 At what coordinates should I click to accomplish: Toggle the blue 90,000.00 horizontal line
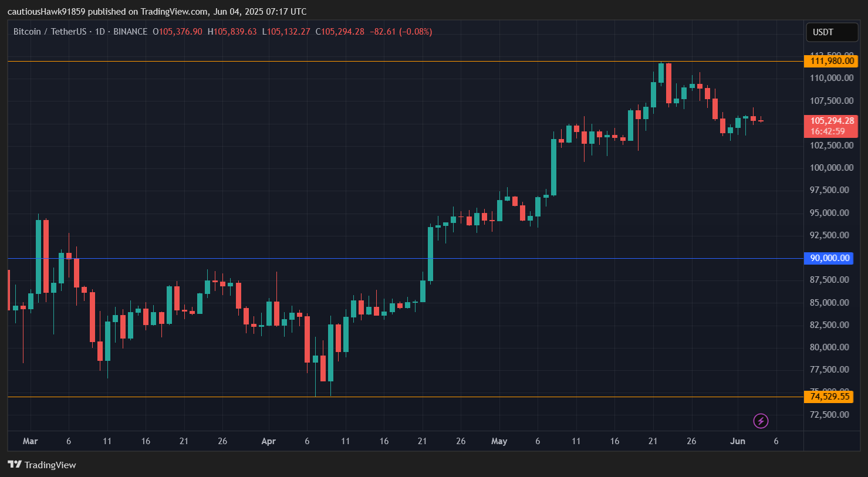tap(352, 258)
